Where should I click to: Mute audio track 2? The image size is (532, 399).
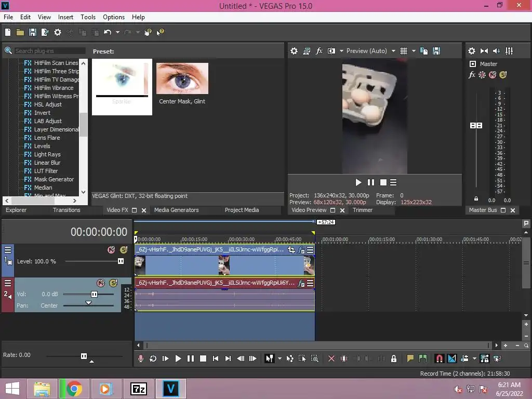[x=101, y=283]
